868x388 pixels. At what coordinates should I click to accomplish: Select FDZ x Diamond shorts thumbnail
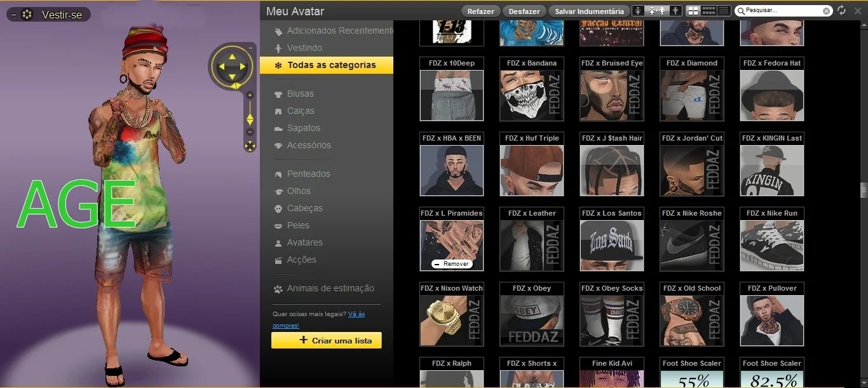coord(692,95)
